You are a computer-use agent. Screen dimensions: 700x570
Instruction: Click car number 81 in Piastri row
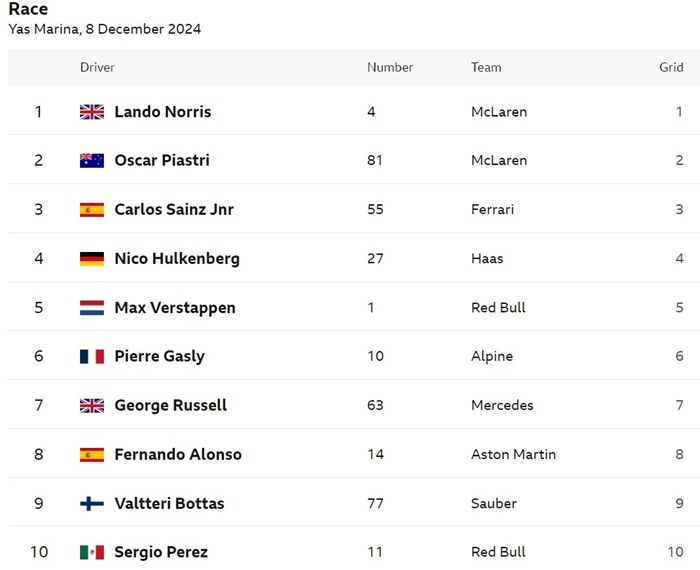[375, 160]
